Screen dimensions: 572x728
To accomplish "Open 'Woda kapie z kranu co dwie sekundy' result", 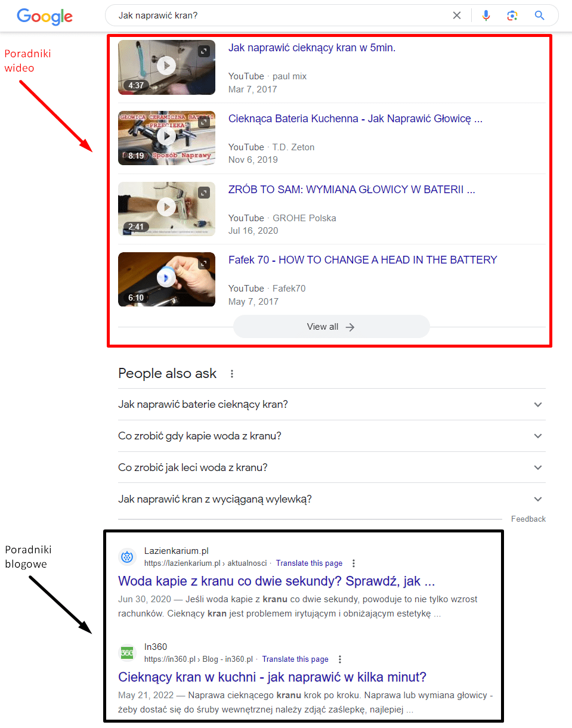I will (277, 581).
